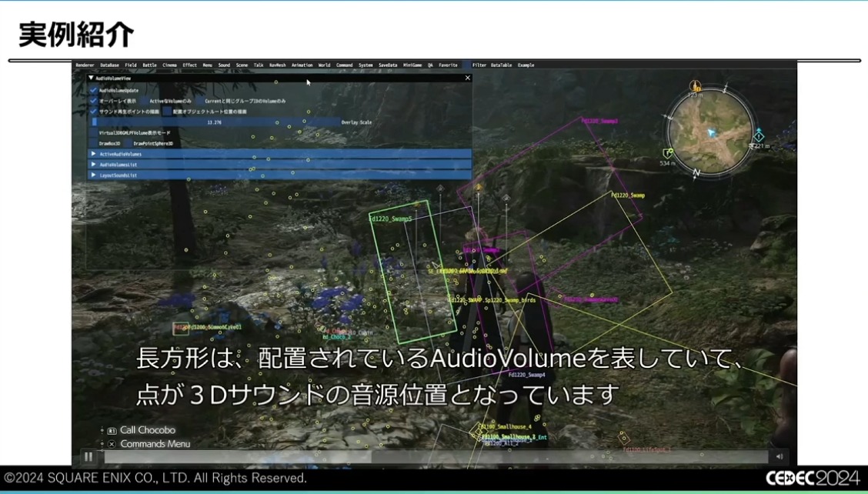
Task: Click the blue player arrow on the minimap
Action: click(711, 133)
